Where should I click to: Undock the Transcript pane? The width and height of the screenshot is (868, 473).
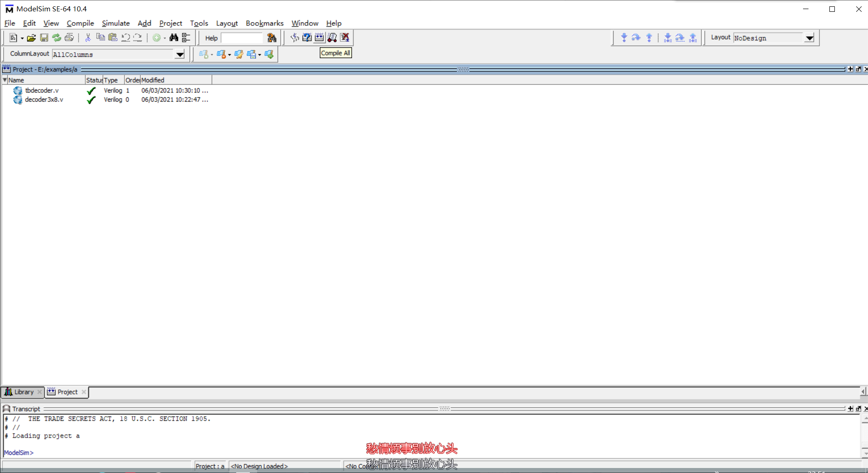pyautogui.click(x=858, y=408)
